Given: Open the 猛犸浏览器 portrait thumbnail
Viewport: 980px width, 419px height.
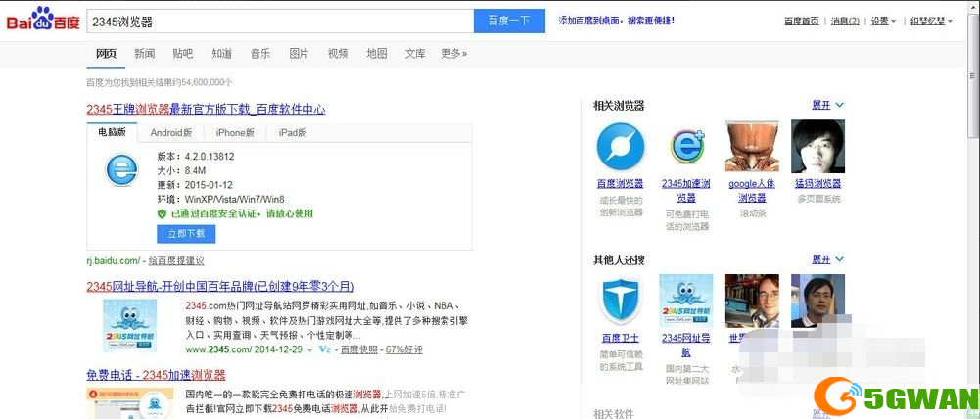Looking at the screenshot, I should (817, 146).
